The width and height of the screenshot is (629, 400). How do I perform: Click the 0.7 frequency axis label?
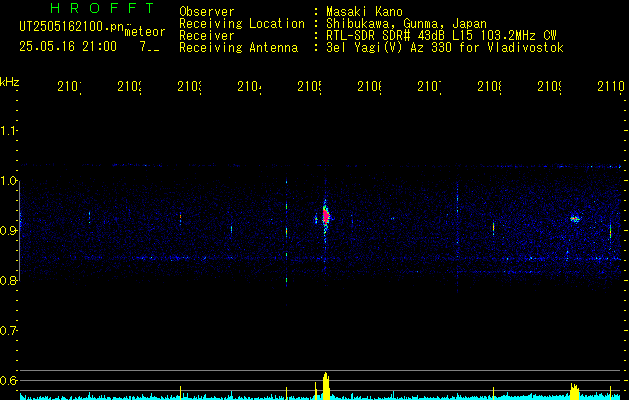coord(8,331)
